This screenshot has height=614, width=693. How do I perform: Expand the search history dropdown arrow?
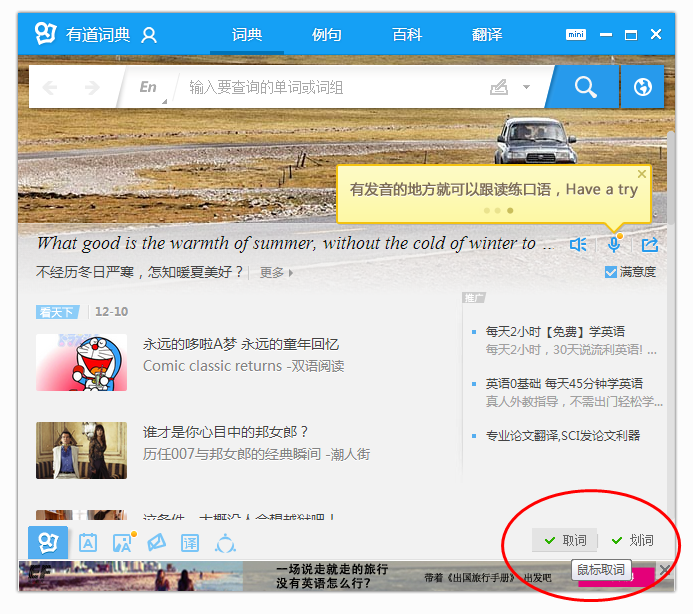coord(526,87)
